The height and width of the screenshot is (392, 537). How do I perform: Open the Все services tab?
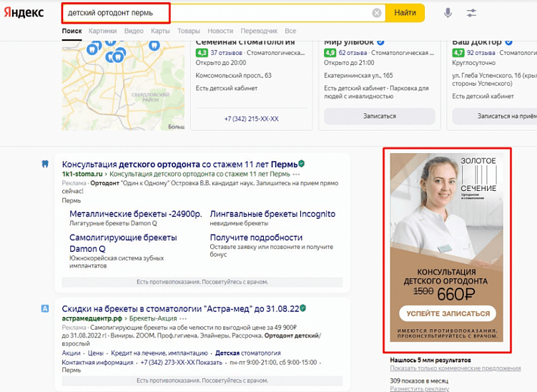point(290,31)
